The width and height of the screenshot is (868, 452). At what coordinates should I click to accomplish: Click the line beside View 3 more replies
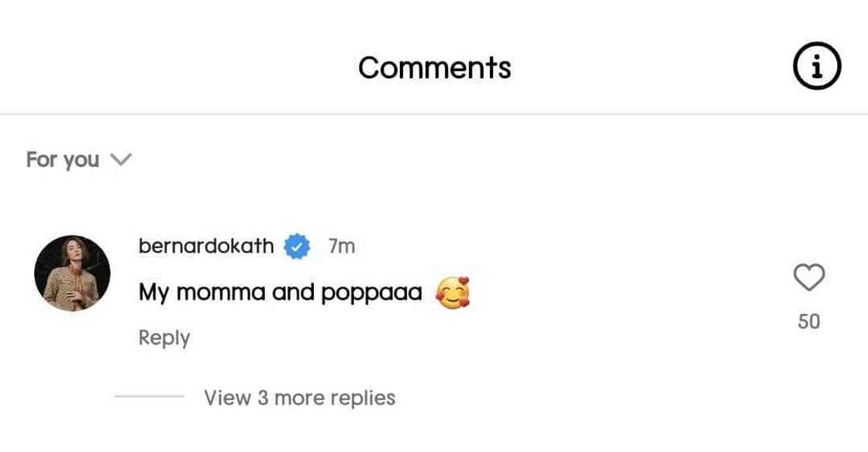click(x=149, y=397)
